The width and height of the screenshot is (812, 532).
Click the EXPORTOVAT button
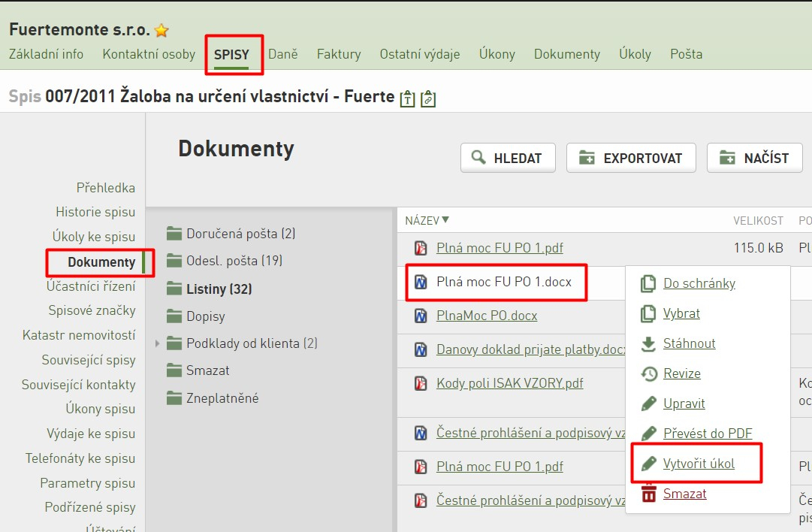point(631,158)
